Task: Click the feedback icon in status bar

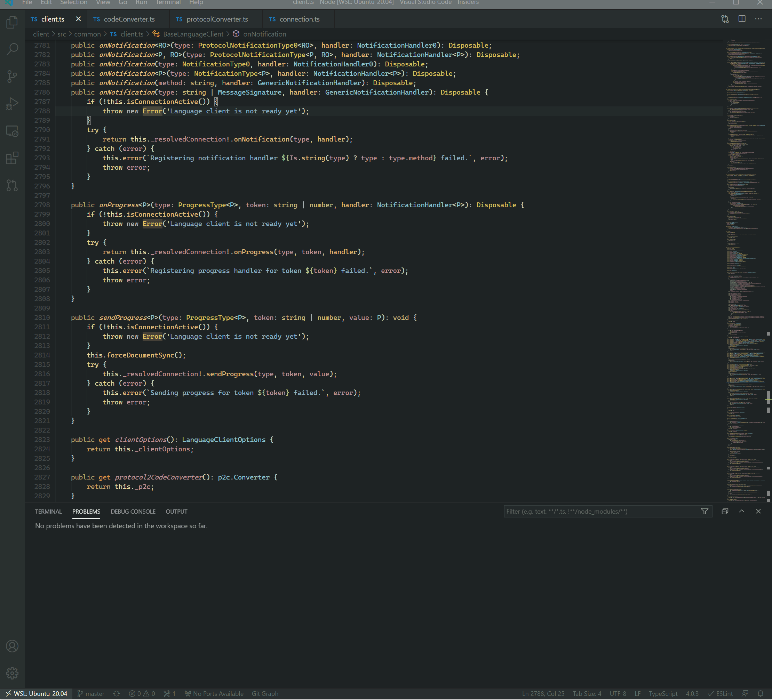Action: pos(745,693)
